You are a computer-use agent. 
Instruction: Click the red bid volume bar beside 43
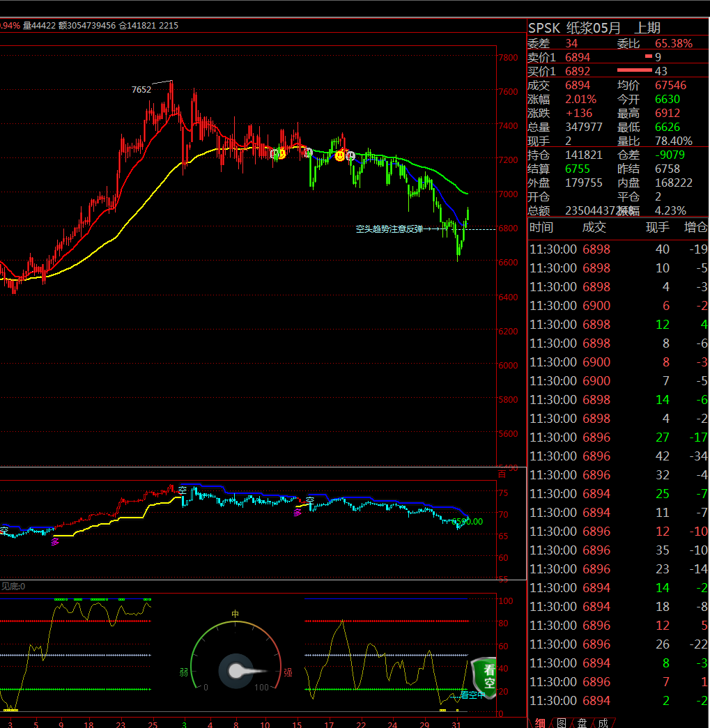tap(634, 71)
